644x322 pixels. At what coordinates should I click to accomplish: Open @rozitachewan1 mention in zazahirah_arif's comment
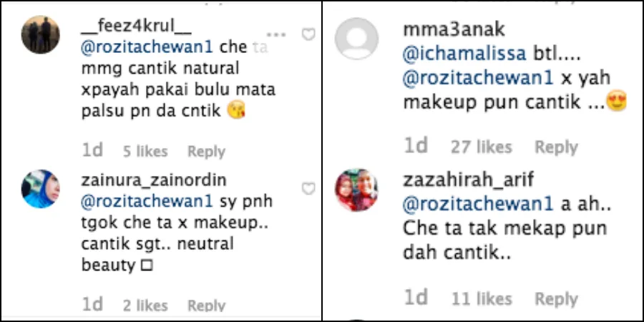(x=479, y=205)
